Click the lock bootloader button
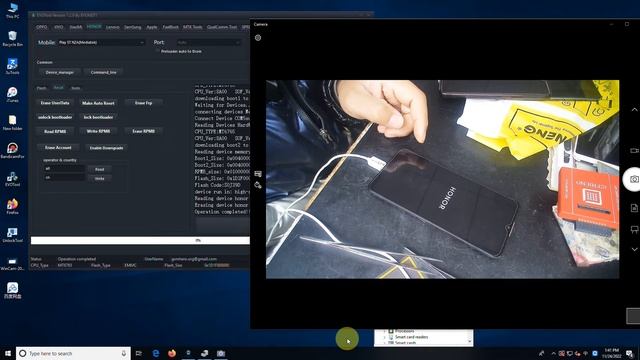This screenshot has width=640, height=360. [98, 117]
